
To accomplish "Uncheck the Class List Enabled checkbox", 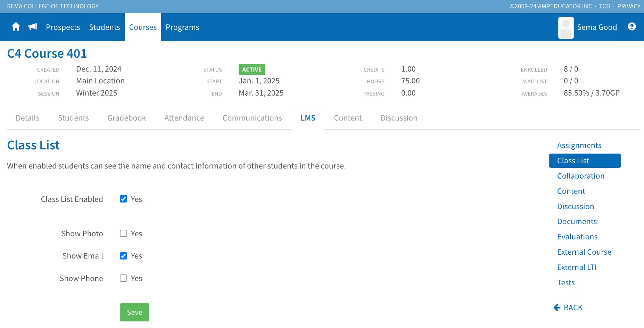I will pyautogui.click(x=123, y=199).
